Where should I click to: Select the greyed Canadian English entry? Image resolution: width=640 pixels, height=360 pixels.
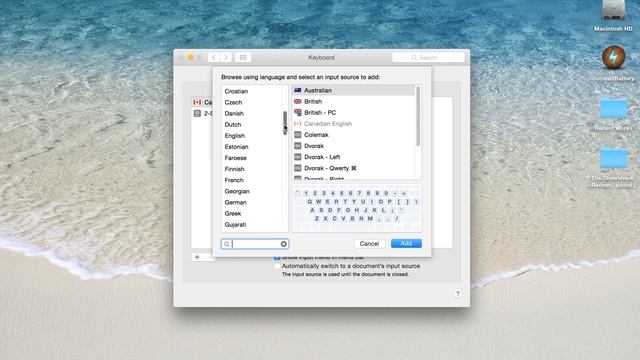(x=353, y=124)
